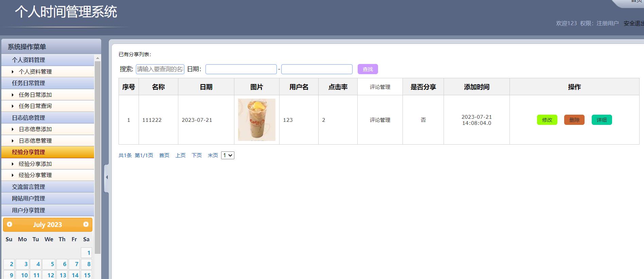Collapse the 经验分享管理 section header
This screenshot has height=279, width=644.
pyautogui.click(x=48, y=152)
